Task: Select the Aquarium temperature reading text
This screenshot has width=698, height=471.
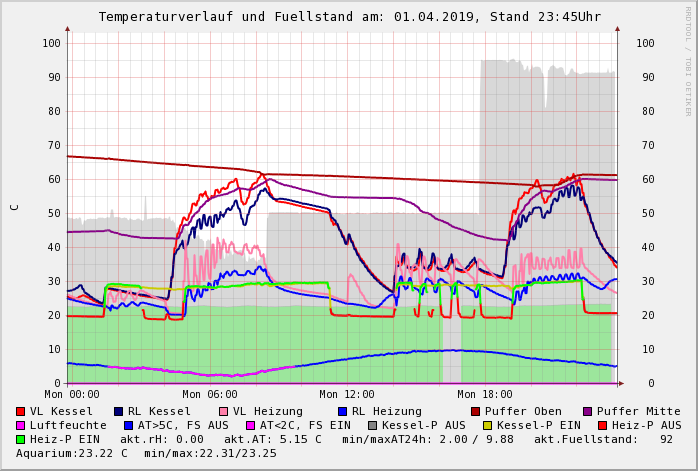Action: 72,453
